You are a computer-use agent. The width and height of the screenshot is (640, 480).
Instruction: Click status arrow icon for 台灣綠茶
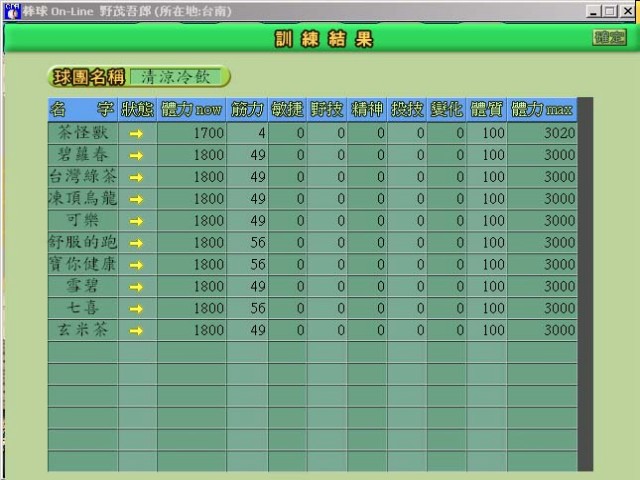[137, 176]
